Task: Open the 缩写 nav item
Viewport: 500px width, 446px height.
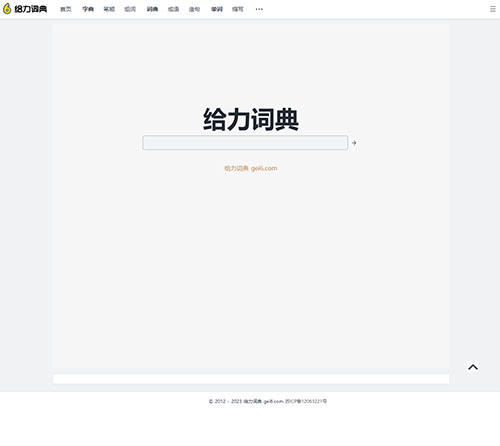Action: coord(238,9)
